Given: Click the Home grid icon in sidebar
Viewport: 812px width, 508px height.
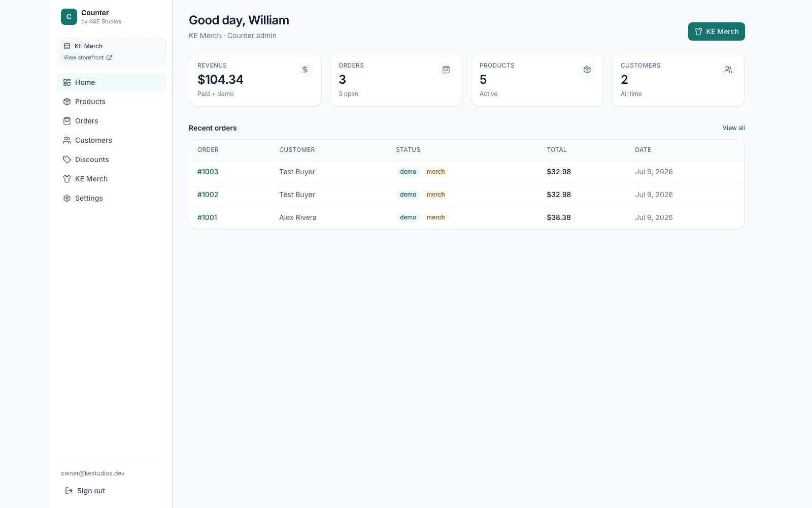Looking at the screenshot, I should tap(67, 82).
